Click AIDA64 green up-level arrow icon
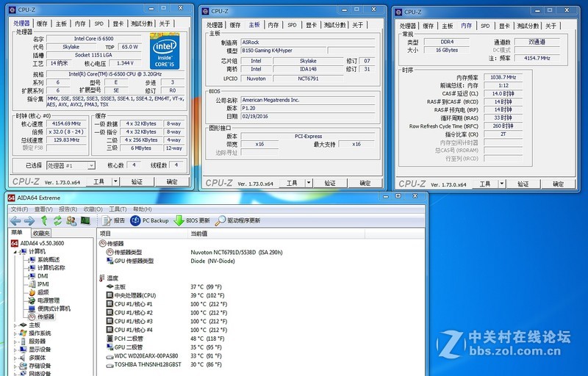 click(x=44, y=220)
